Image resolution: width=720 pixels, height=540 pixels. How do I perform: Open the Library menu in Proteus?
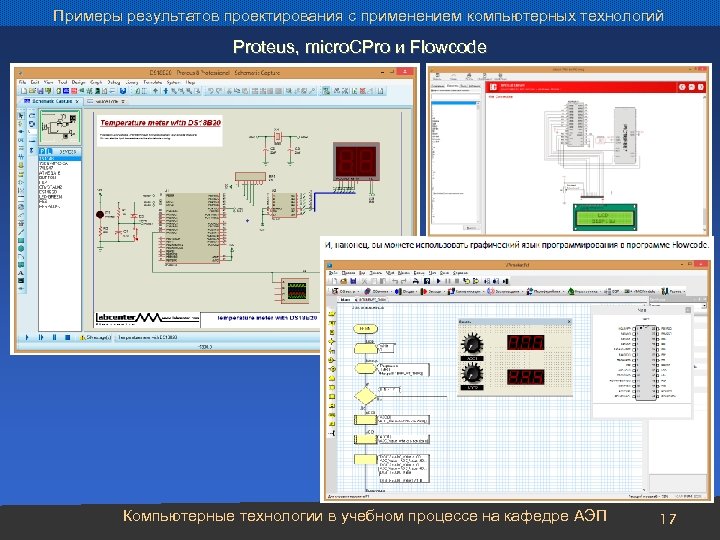[132, 82]
